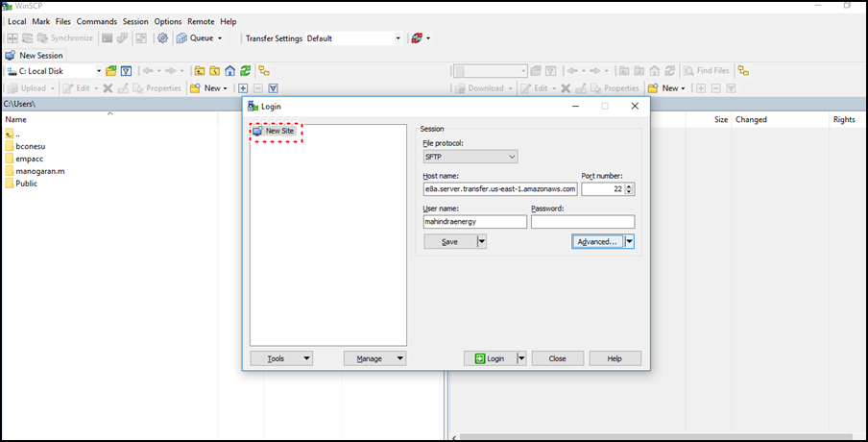Viewport: 868px width, 442px height.
Task: Click the remote Properties button
Action: click(x=615, y=88)
